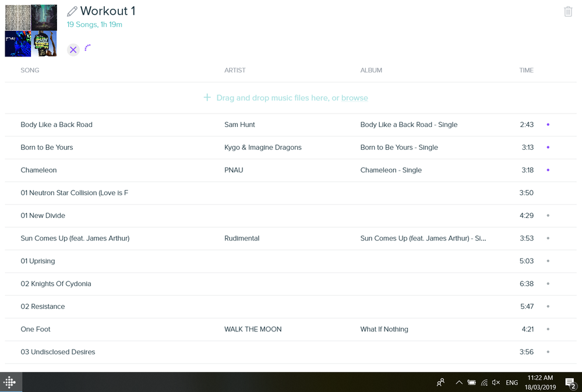Click purple dot on Body Like a Back Road row

tap(548, 124)
